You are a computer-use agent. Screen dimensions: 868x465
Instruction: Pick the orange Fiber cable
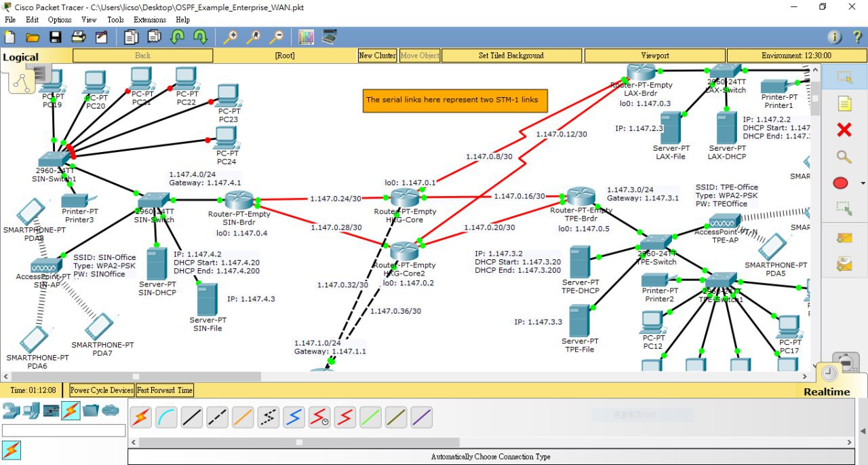(x=243, y=417)
